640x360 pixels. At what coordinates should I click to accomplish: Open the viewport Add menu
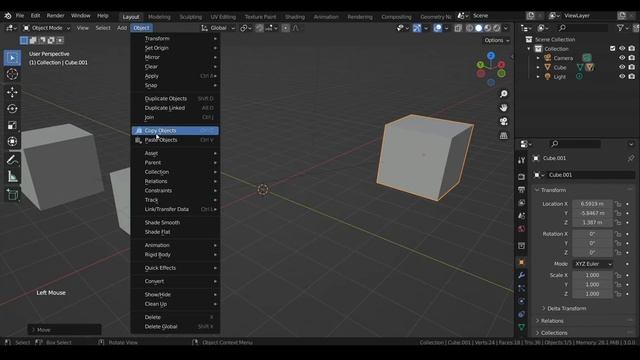(122, 28)
